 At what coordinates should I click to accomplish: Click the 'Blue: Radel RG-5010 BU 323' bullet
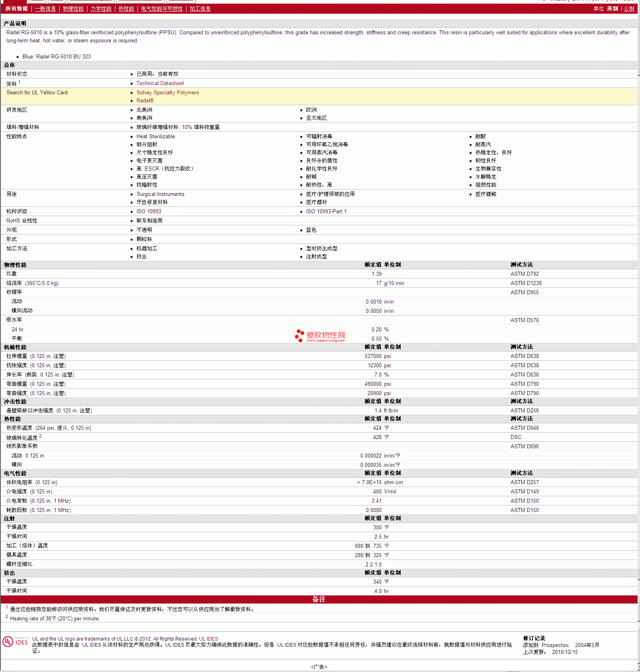(56, 56)
